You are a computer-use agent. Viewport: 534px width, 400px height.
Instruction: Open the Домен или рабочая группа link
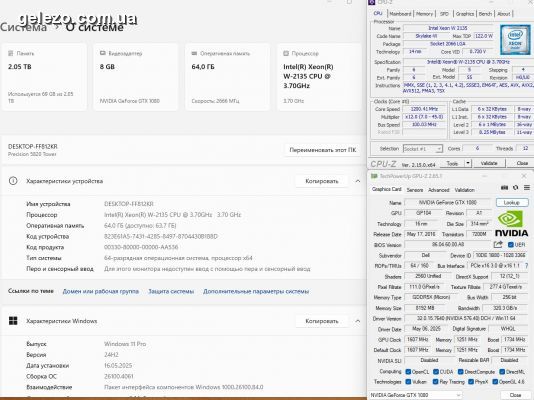(101, 291)
